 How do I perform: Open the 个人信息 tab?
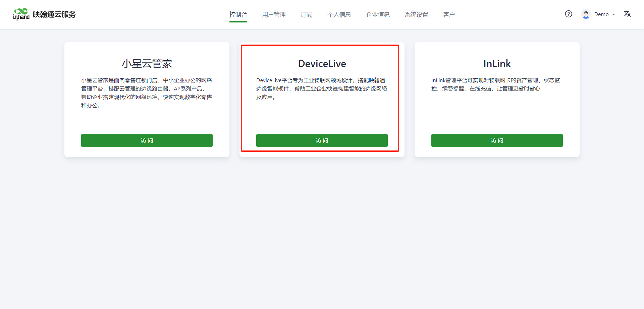click(x=339, y=14)
